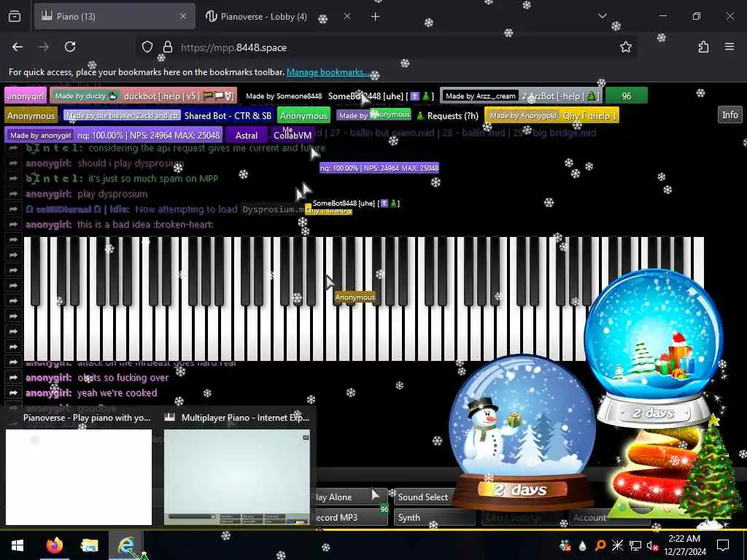Select the olive Anonymous participant tag
Screen dimensions: 747x560
click(x=31, y=116)
